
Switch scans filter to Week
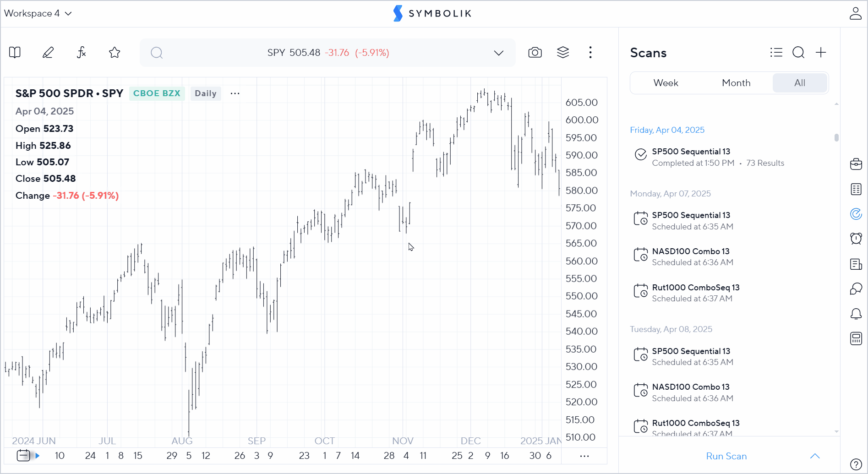click(x=666, y=83)
